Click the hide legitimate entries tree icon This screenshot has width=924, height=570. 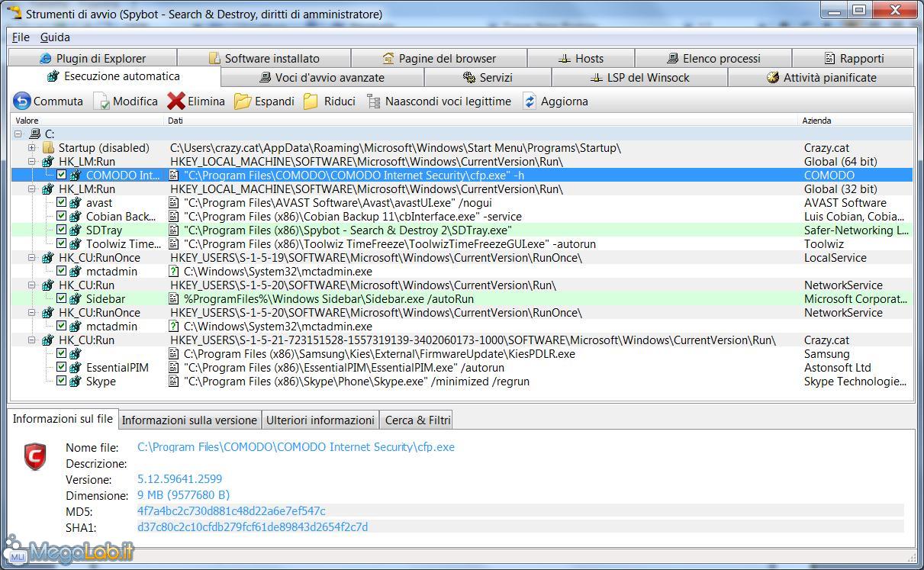coord(373,101)
